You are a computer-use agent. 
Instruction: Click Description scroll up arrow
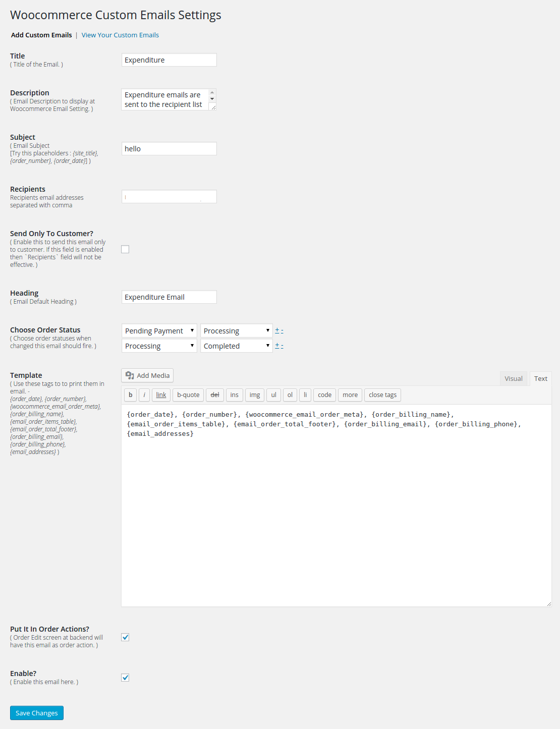tap(212, 92)
